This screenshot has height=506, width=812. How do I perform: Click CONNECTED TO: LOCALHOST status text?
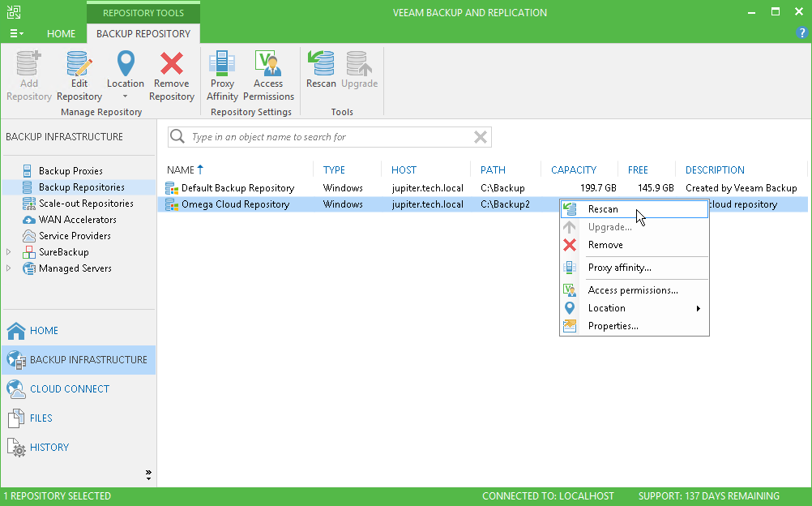point(548,496)
